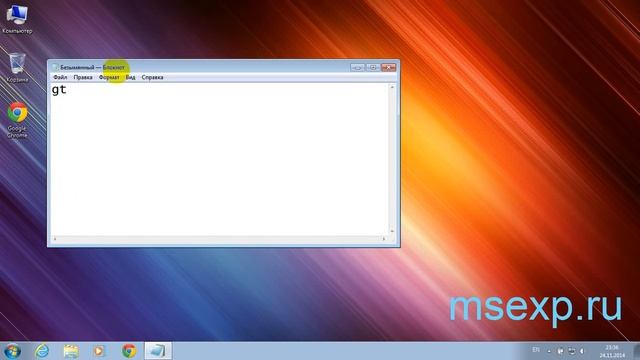Maximize the Notepad window
The height and width of the screenshot is (360, 640).
point(373,67)
